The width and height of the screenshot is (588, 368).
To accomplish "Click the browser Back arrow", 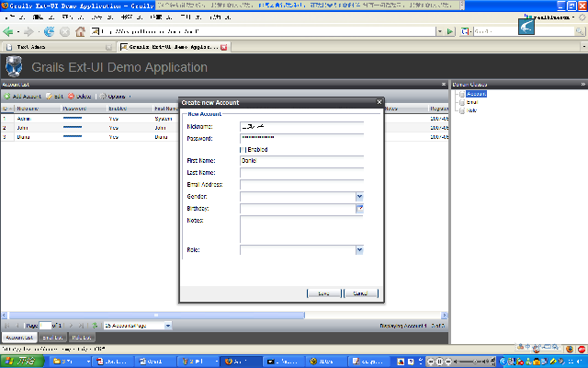I will pyautogui.click(x=8, y=32).
